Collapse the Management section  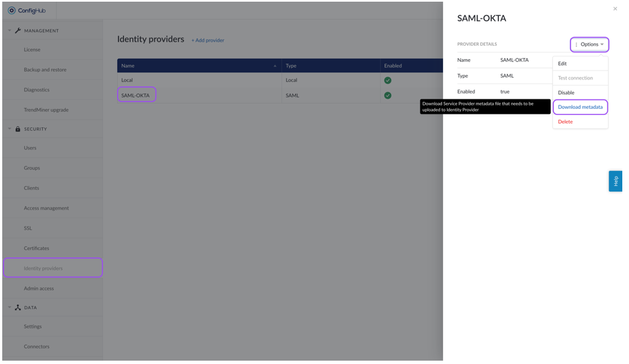(9, 31)
